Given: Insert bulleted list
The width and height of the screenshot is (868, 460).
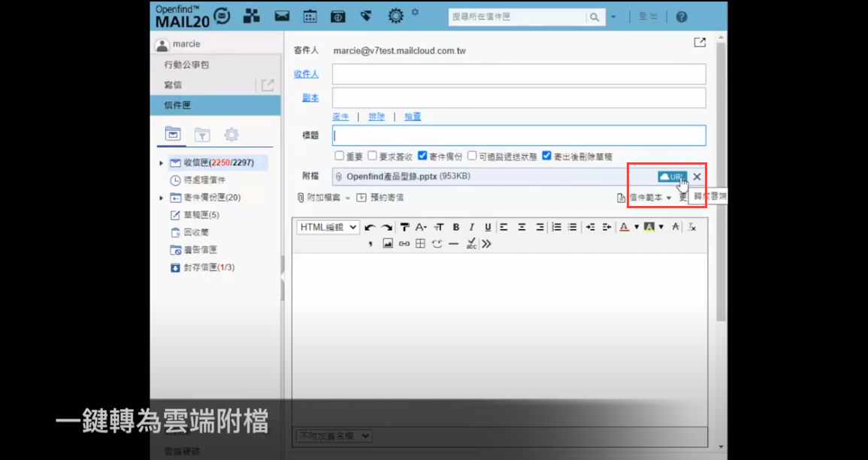Looking at the screenshot, I should [x=573, y=227].
